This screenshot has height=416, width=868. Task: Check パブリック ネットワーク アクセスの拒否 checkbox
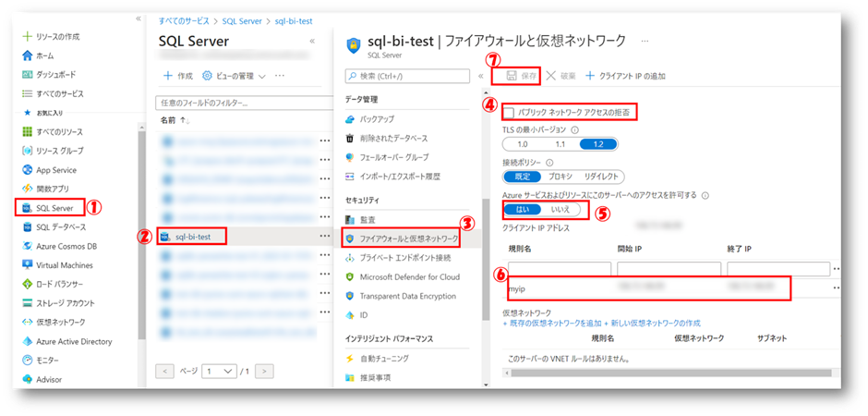coord(510,113)
